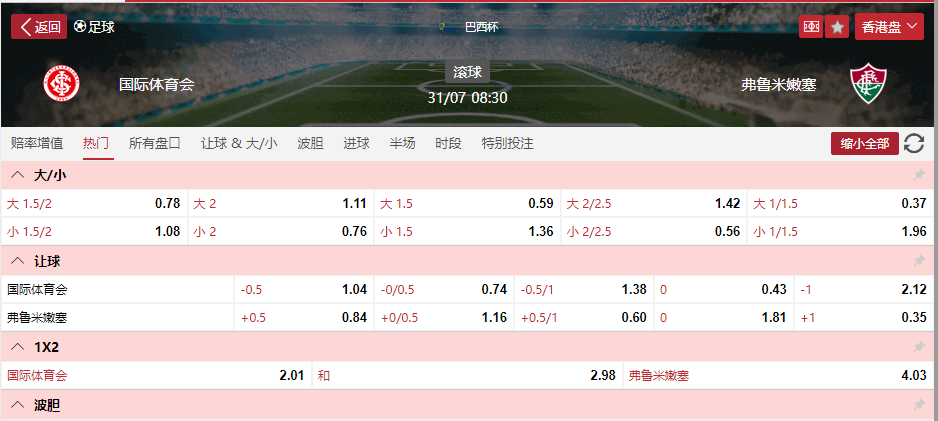Click the 国际体育会 team logo
Screen dimensions: 938x421
[x=59, y=84]
